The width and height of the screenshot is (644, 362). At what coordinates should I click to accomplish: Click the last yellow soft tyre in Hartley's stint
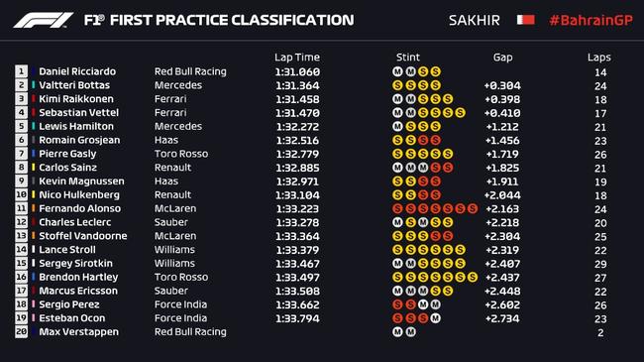pos(473,277)
